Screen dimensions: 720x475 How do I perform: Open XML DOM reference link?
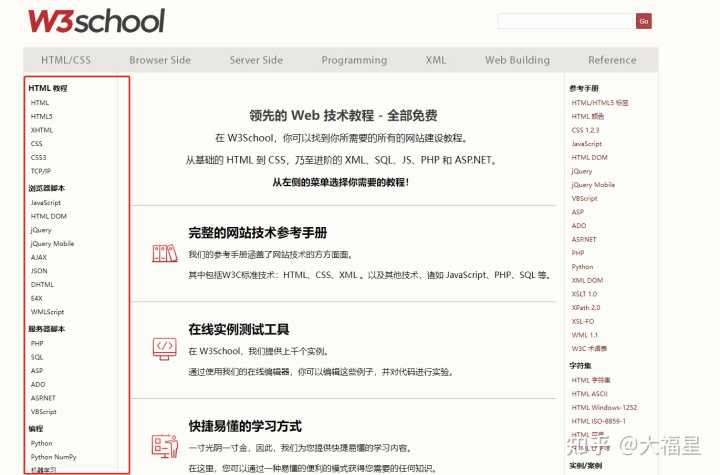pos(587,280)
